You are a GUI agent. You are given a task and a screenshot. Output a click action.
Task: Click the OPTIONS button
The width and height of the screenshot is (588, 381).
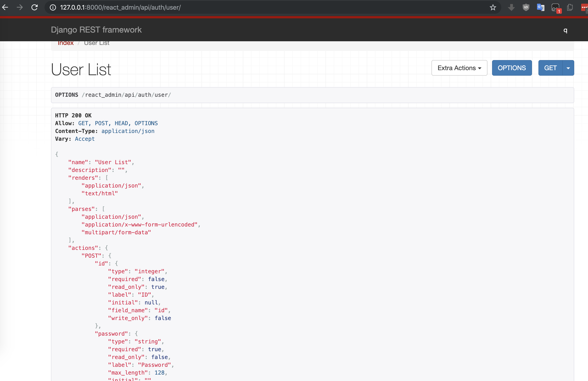511,68
